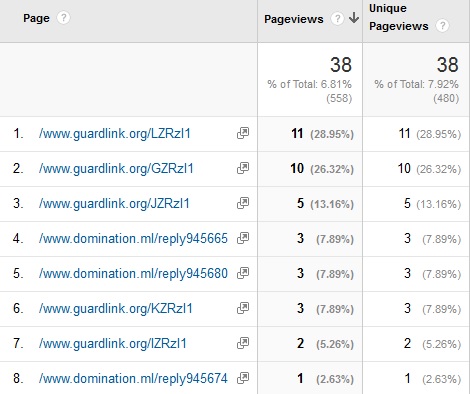Open /www.domination.ml/reply945665 page link
Viewport: 470px width, 394px height.
(x=133, y=239)
